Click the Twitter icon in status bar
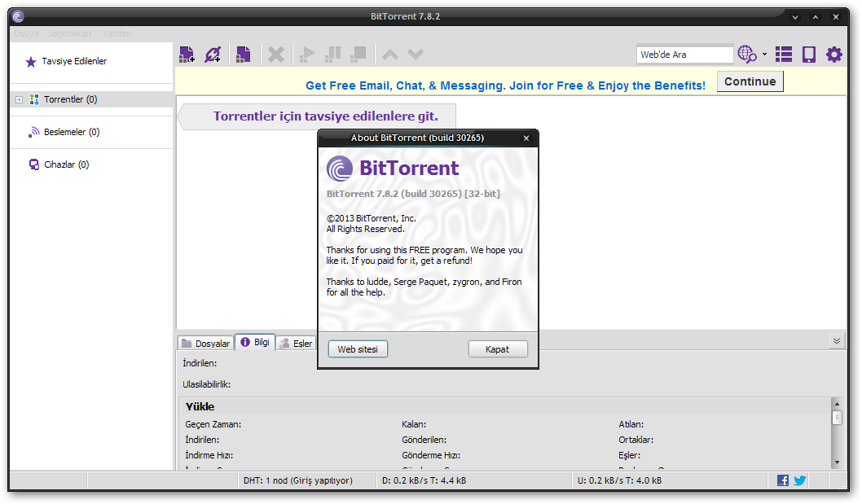The height and width of the screenshot is (504, 862). 800,480
